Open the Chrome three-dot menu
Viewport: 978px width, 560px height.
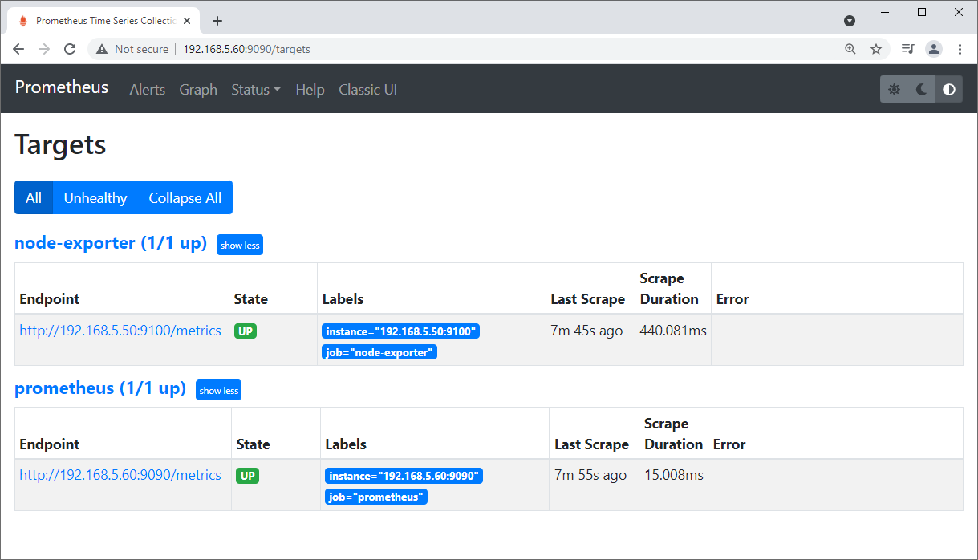click(x=960, y=49)
